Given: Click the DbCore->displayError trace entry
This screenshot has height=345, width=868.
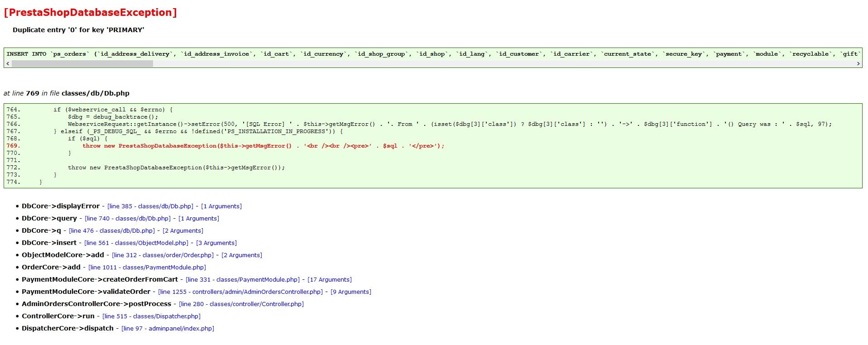Looking at the screenshot, I should point(61,206).
